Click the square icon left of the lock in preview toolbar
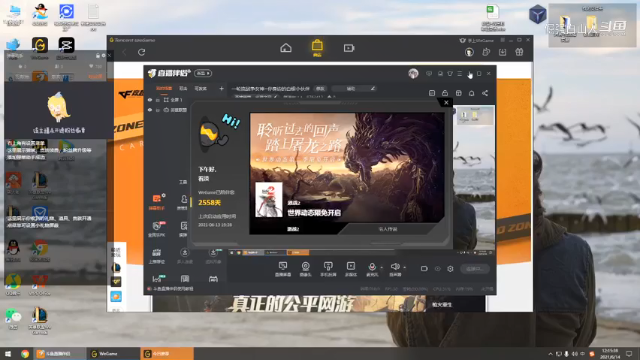Image resolution: width=640 pixels, height=360 pixels. click(x=432, y=93)
